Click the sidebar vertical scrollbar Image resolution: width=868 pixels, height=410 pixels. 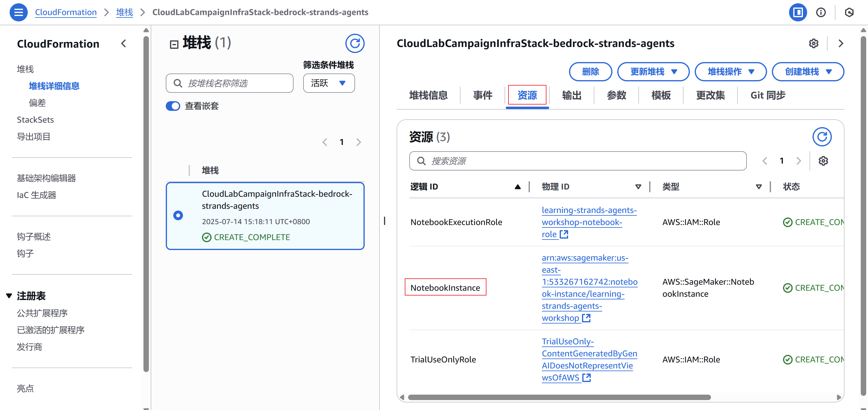click(146, 204)
